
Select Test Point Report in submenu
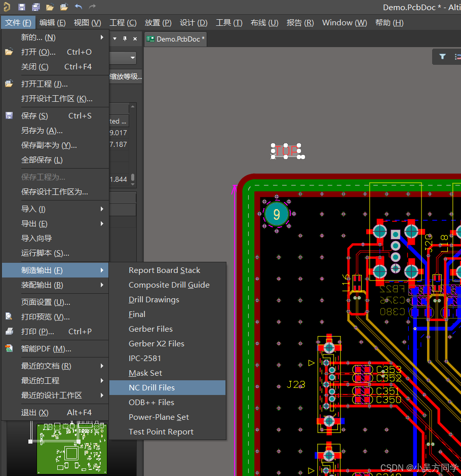pyautogui.click(x=167, y=431)
